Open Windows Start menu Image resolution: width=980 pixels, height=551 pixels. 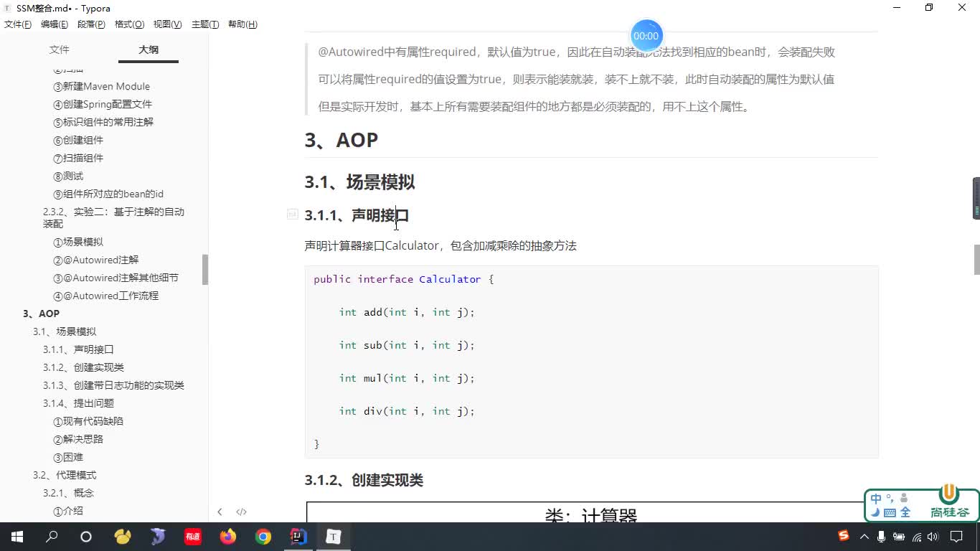point(17,537)
